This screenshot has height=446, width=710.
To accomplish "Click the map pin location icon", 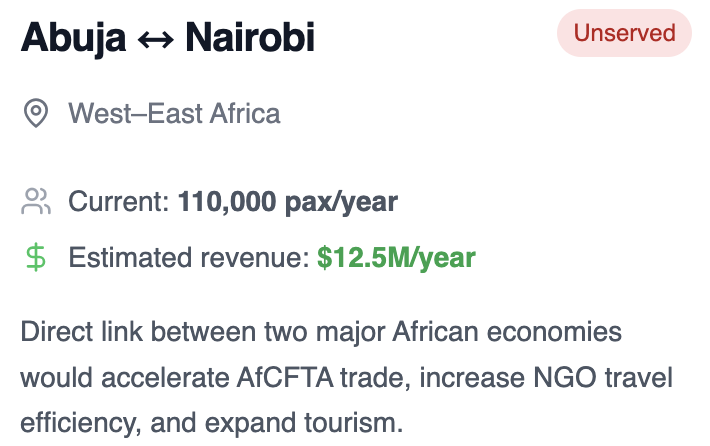I will click(36, 113).
